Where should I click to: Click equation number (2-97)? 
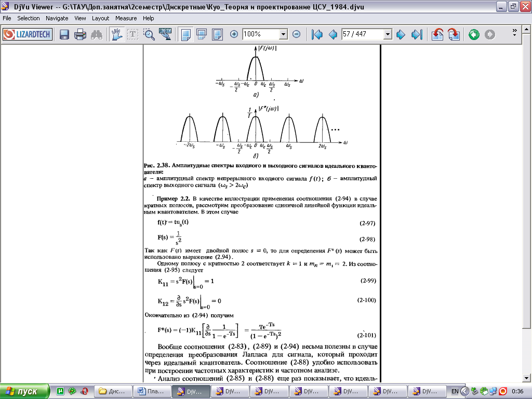(x=367, y=223)
